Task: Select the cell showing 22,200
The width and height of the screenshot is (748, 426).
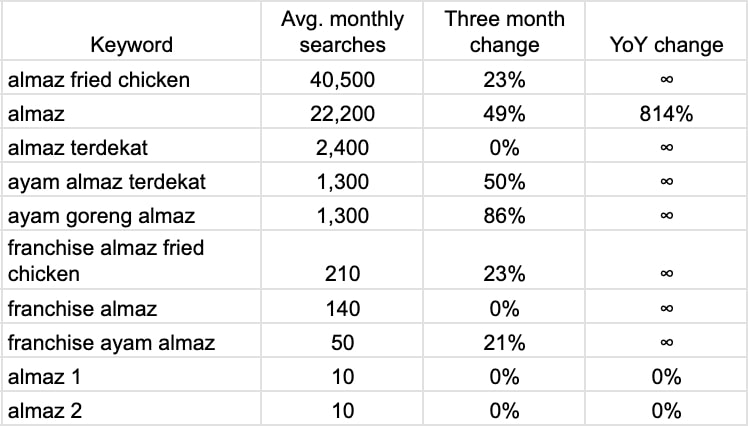Action: [x=343, y=113]
